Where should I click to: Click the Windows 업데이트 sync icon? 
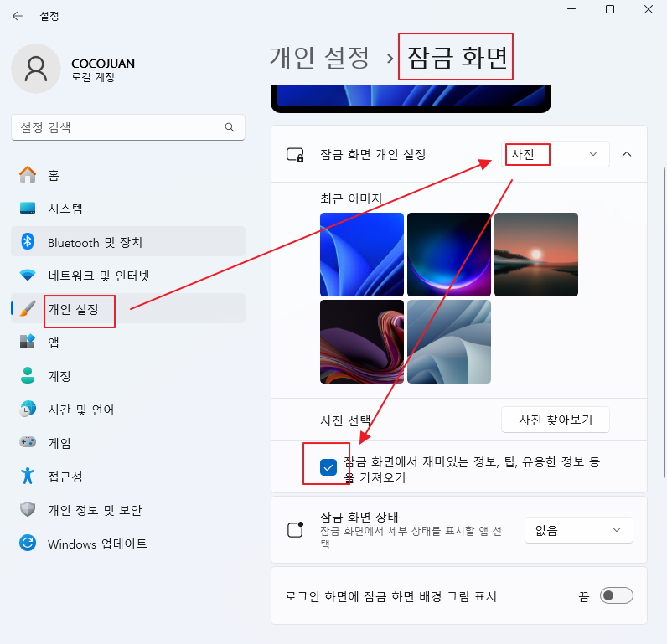pyautogui.click(x=28, y=543)
